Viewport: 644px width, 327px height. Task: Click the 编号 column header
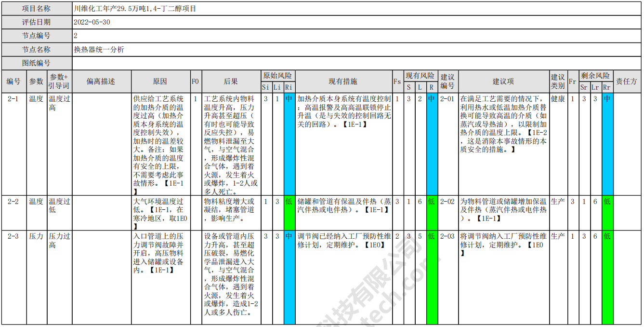13,82
